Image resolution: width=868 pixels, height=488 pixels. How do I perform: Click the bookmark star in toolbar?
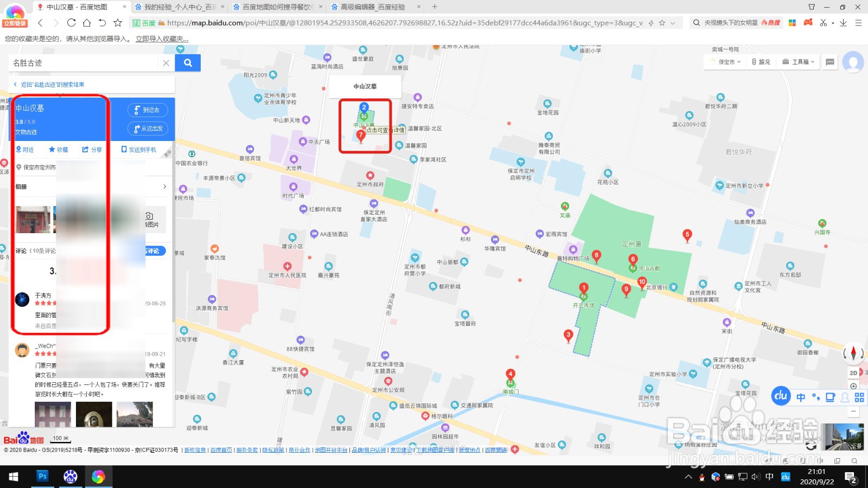(x=118, y=23)
